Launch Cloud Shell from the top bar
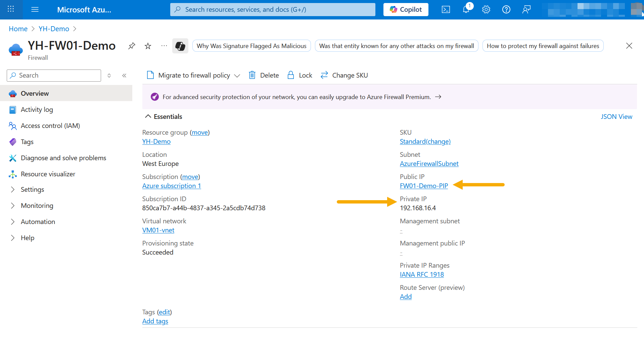Screen dimensions: 644x358 (x=446, y=9)
